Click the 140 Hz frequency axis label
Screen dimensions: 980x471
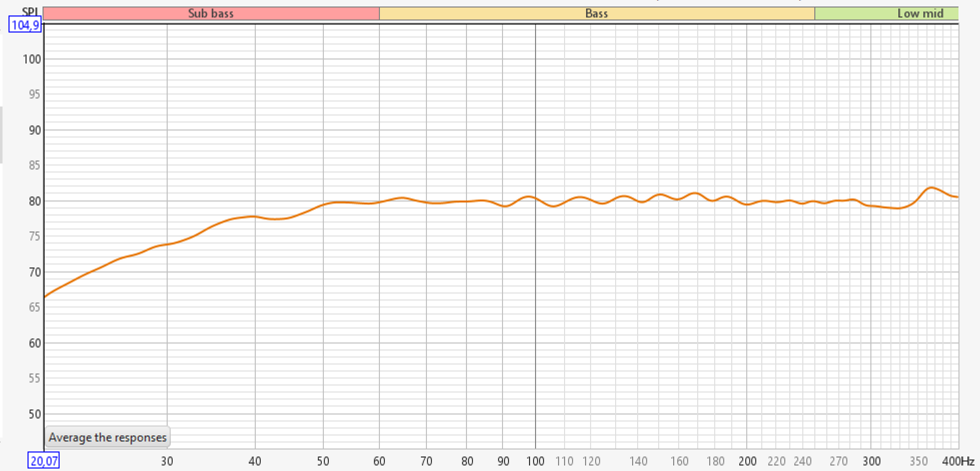click(638, 461)
